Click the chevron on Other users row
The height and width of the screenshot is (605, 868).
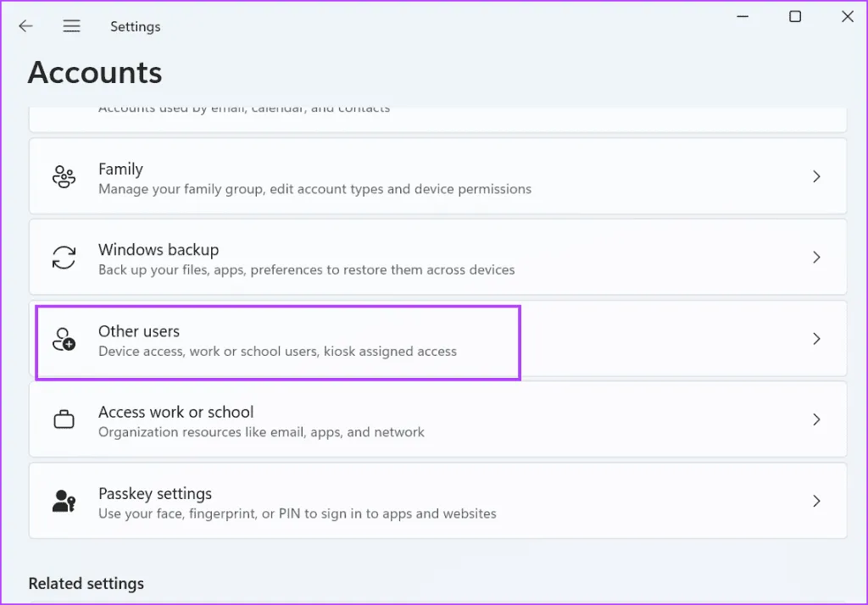click(816, 339)
